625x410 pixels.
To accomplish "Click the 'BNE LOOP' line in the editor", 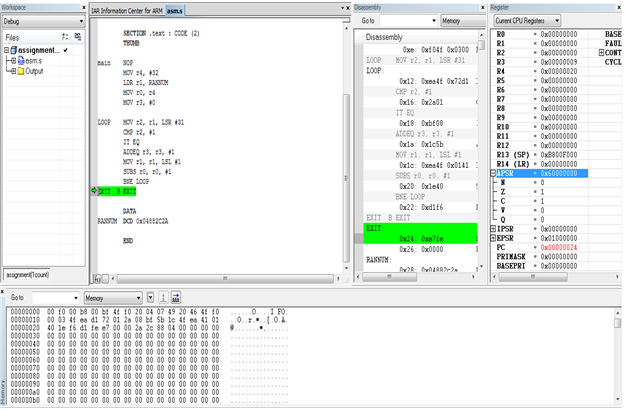I will point(136,182).
